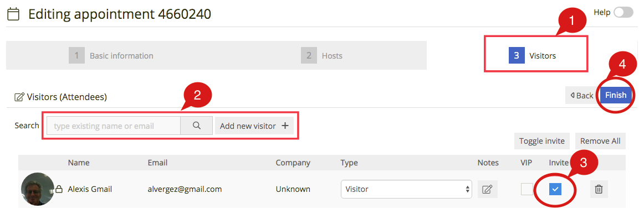The image size is (644, 219).
Task: Click the Finish button
Action: tap(616, 95)
